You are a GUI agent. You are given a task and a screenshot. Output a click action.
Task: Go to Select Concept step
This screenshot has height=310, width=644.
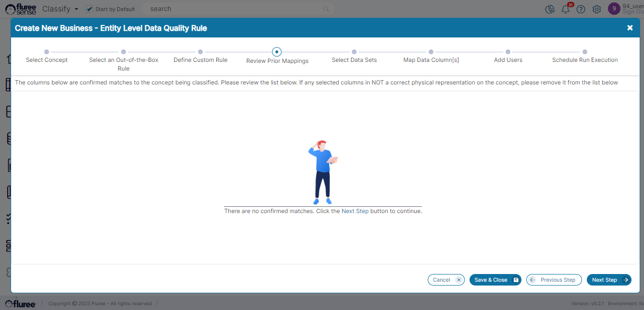[47, 52]
